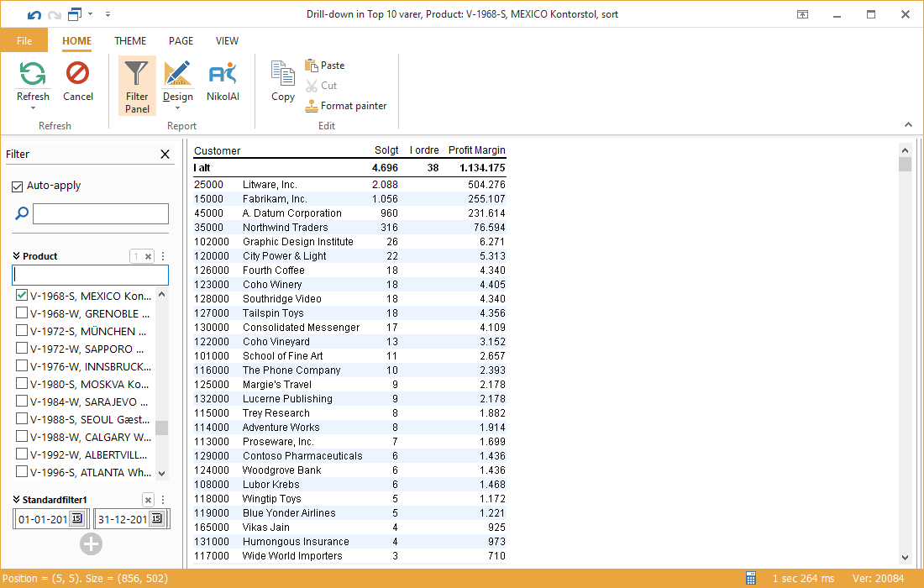This screenshot has height=588, width=924.
Task: Uncheck V-1968-S, MEXICO product
Action: 22,295
